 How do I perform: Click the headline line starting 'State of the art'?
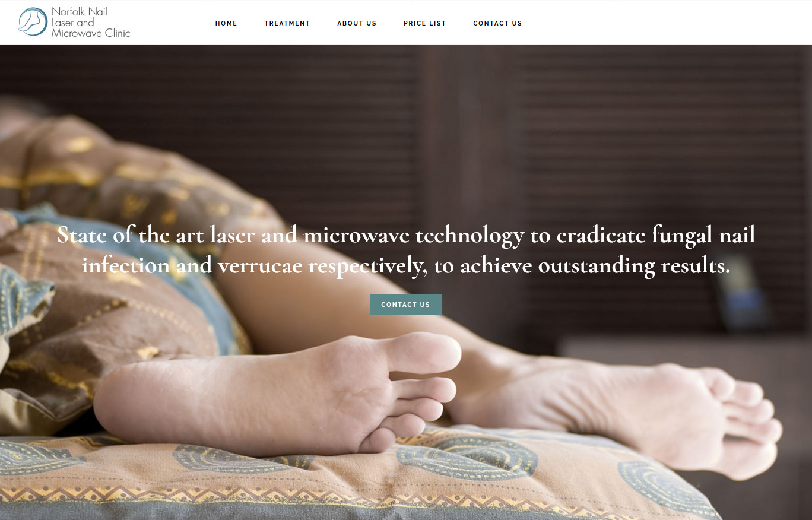click(x=406, y=235)
